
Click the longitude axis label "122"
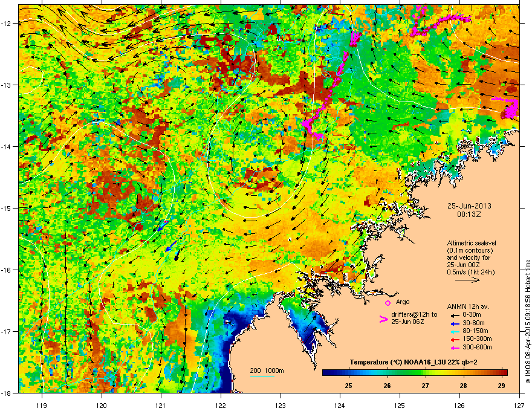pos(221,405)
